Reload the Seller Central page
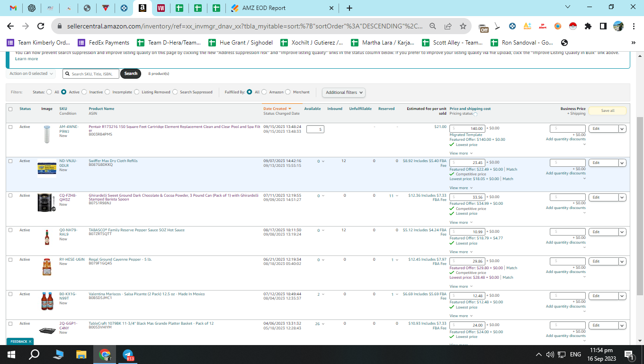Image resolution: width=644 pixels, height=364 pixels. click(41, 26)
